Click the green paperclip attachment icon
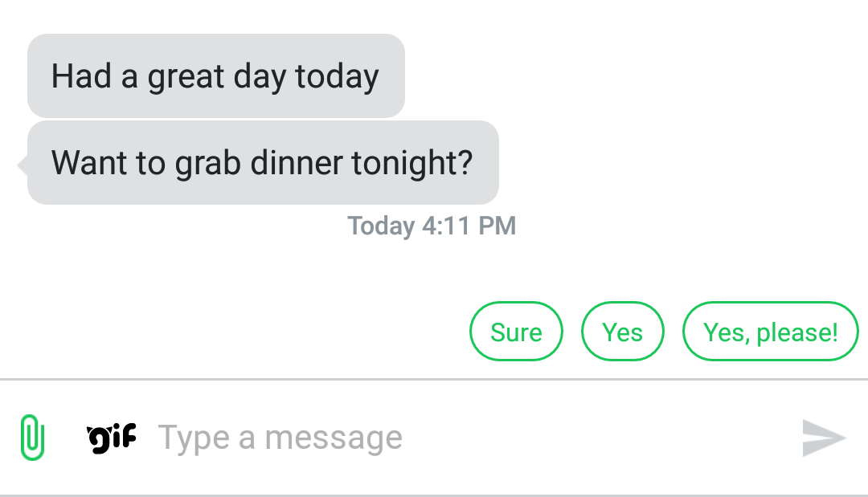The height and width of the screenshot is (497, 868). tap(32, 438)
